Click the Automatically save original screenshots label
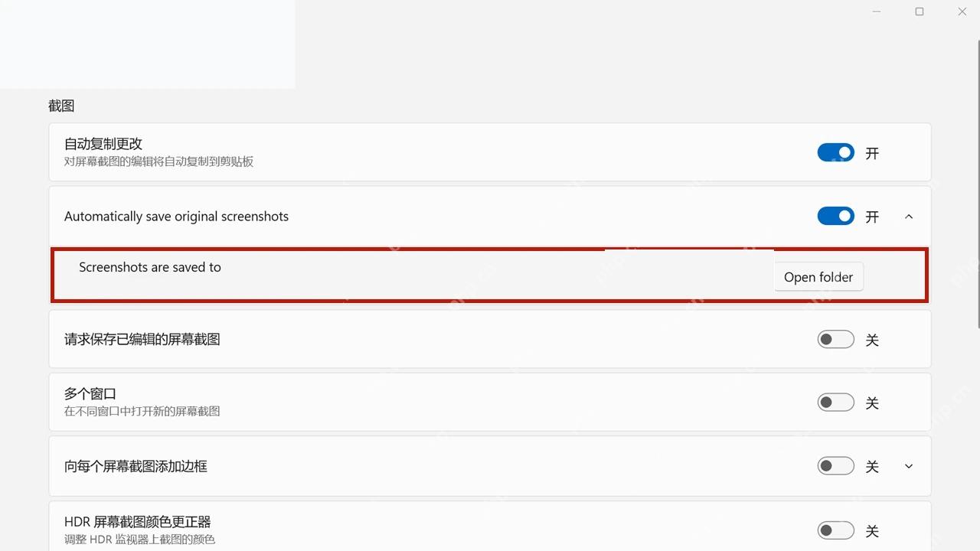The image size is (980, 551). [176, 217]
